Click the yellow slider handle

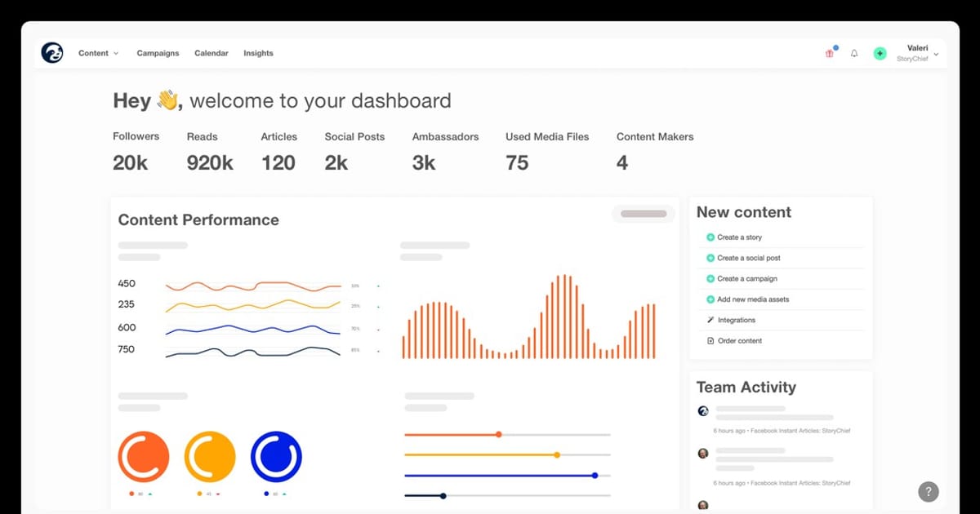(x=557, y=454)
